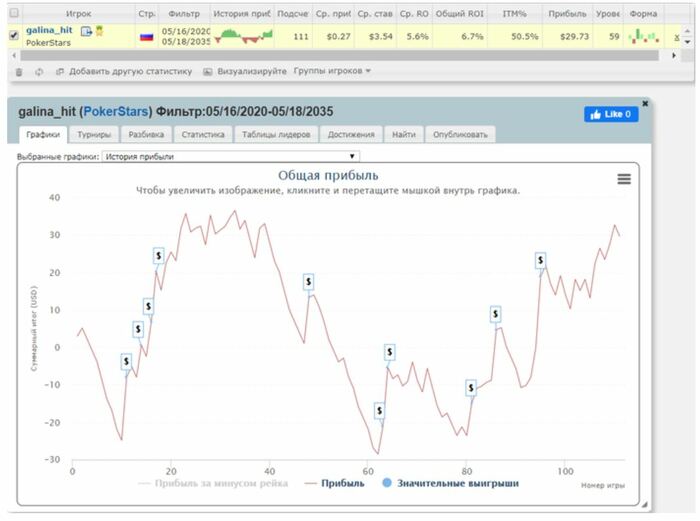Uncheck the galina_hit row checkbox
This screenshot has width=700, height=521.
coord(14,35)
